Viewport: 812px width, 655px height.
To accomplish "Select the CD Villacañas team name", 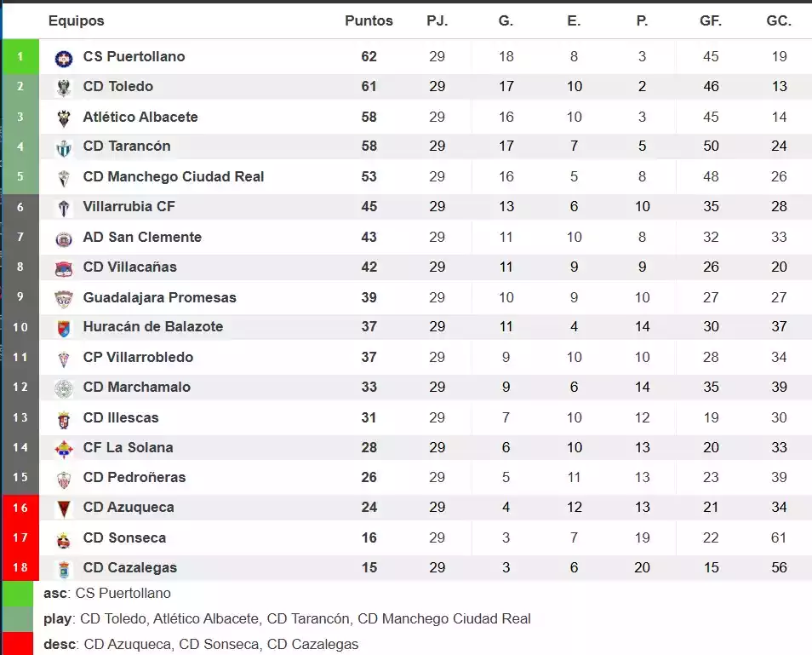I will click(x=129, y=267).
